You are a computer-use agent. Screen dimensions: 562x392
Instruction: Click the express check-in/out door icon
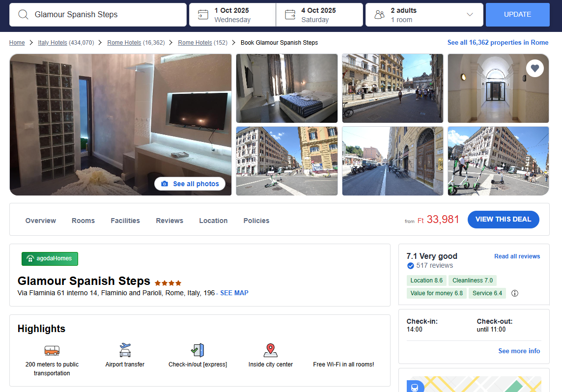coord(197,350)
